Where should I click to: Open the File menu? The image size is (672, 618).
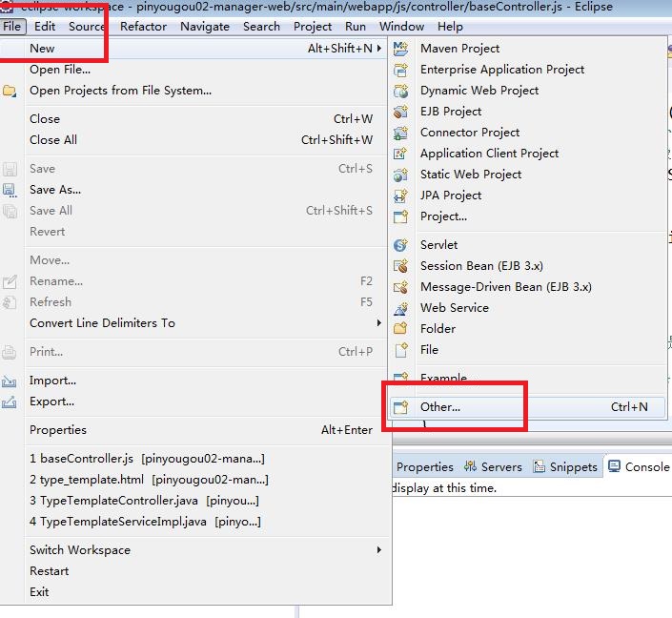pyautogui.click(x=12, y=27)
